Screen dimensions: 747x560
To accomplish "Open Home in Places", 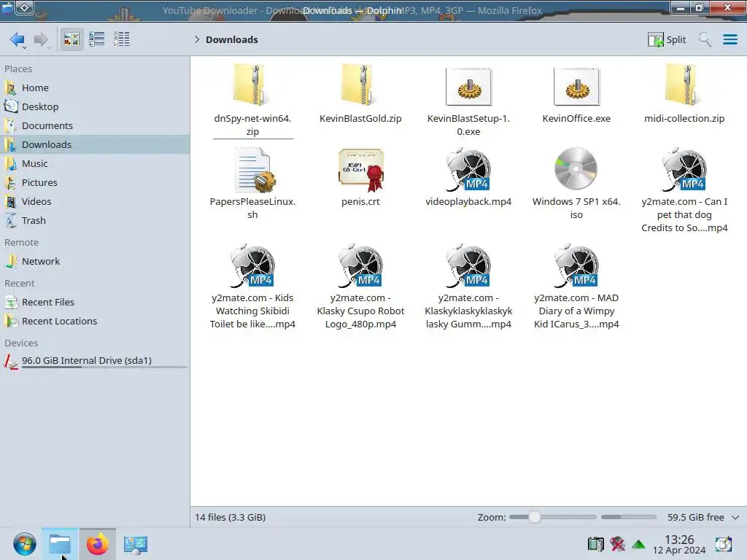I will pos(96,87).
